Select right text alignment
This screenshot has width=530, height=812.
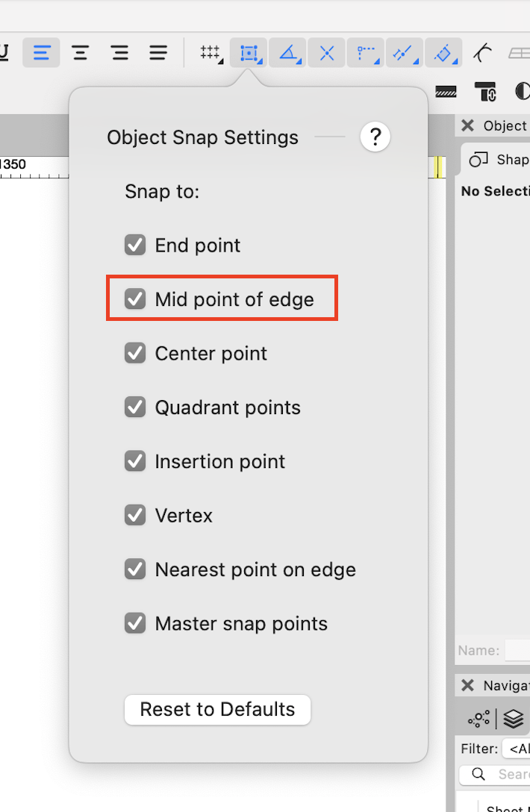click(x=119, y=53)
